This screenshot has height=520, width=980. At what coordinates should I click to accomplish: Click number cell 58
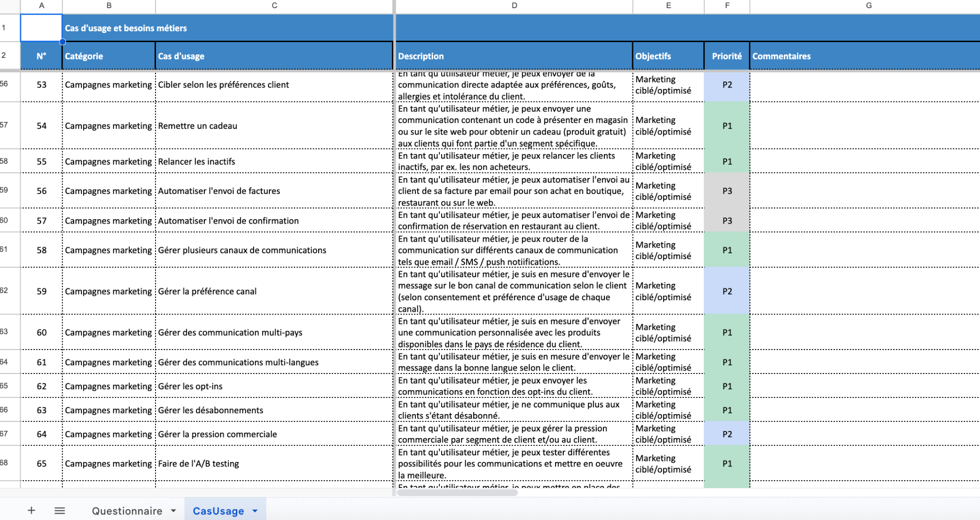41,250
